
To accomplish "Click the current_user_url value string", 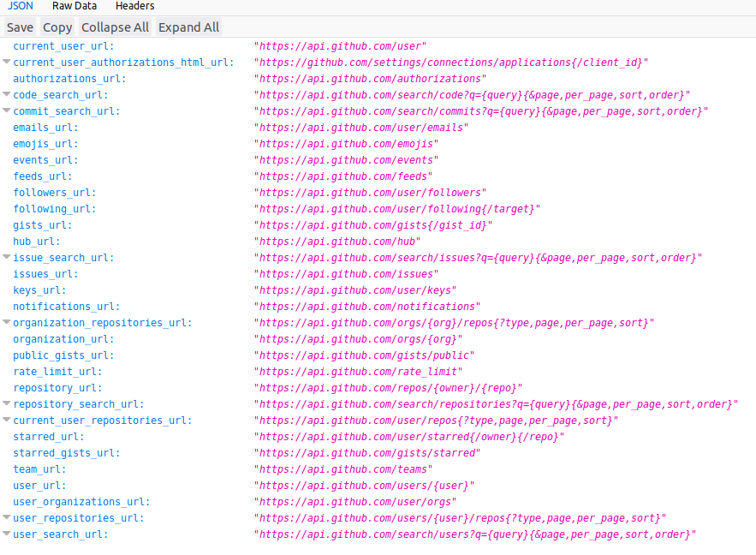I will (340, 46).
